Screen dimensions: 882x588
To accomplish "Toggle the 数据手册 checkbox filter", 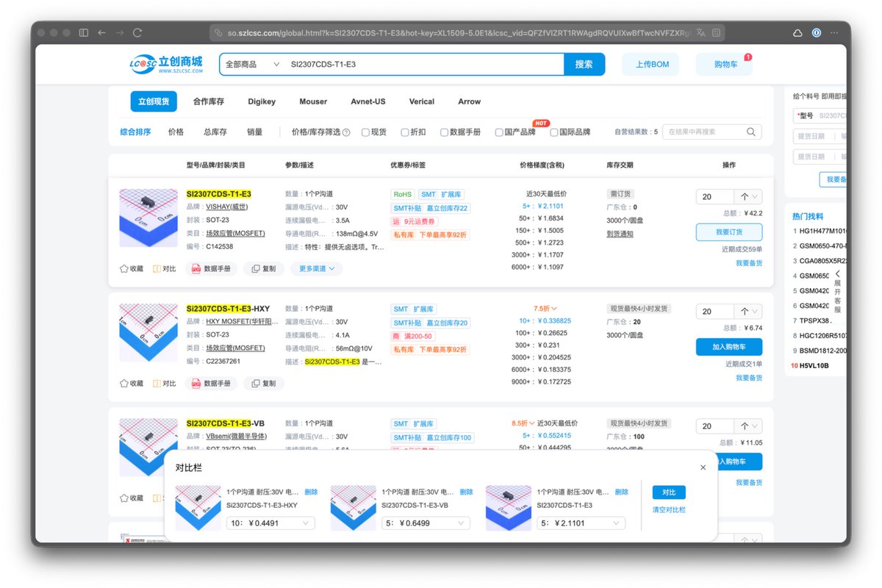I will coord(444,133).
